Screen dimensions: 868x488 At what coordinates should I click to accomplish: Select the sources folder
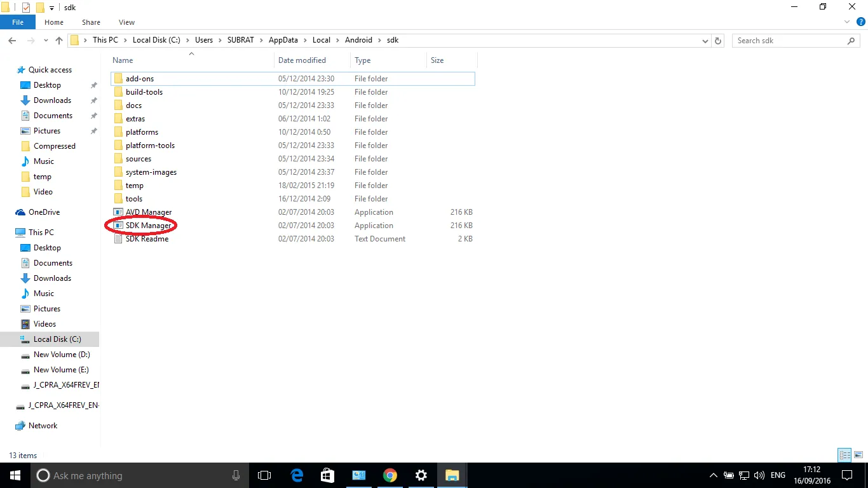tap(292, 159)
